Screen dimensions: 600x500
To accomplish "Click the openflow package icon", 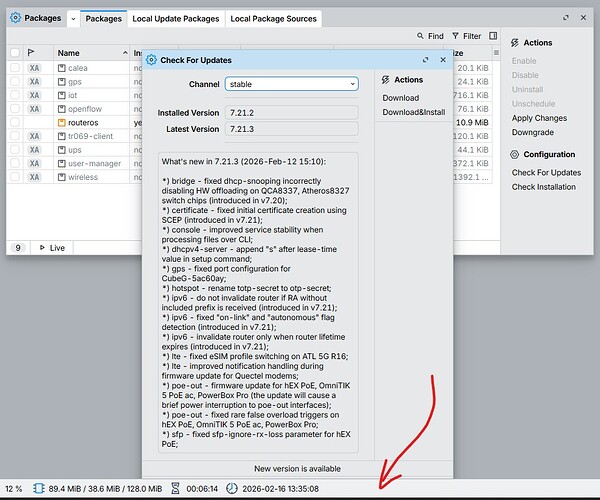I will coord(62,109).
